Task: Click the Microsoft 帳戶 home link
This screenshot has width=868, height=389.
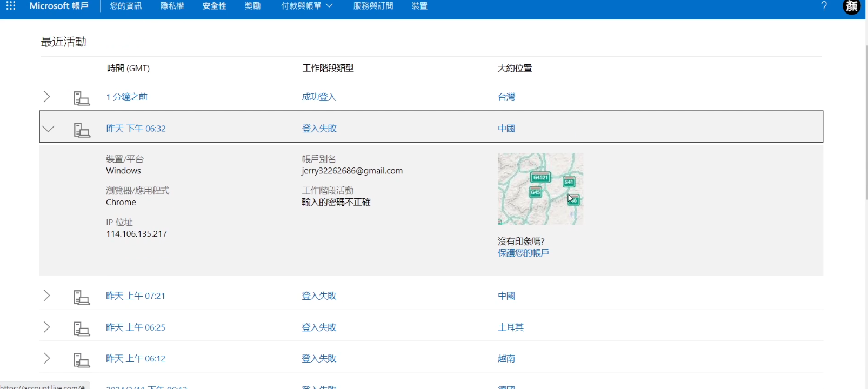Action: pos(59,6)
